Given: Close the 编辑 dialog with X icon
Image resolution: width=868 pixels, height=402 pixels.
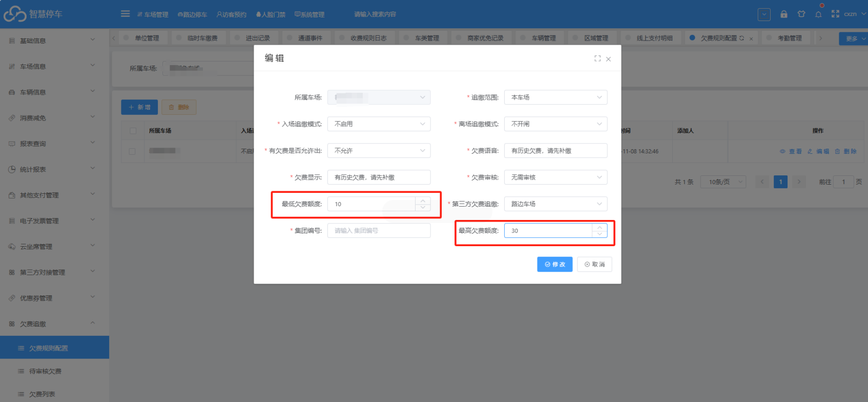Looking at the screenshot, I should [x=608, y=59].
